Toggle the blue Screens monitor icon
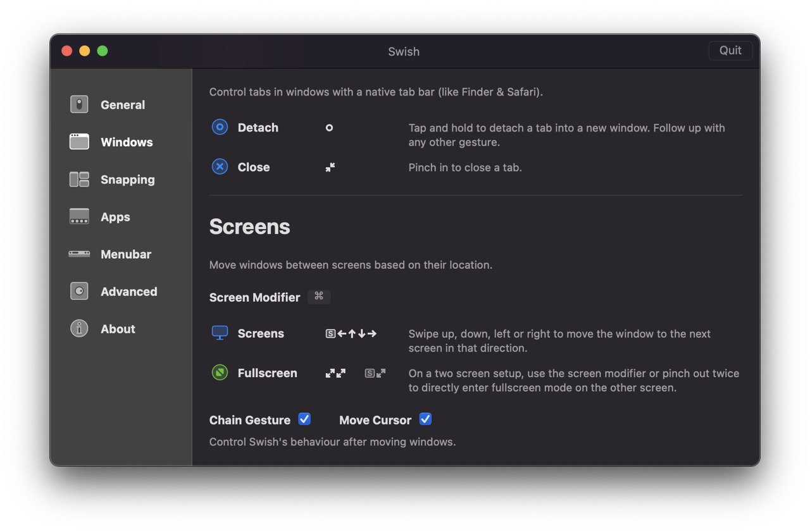This screenshot has width=810, height=532. click(220, 333)
